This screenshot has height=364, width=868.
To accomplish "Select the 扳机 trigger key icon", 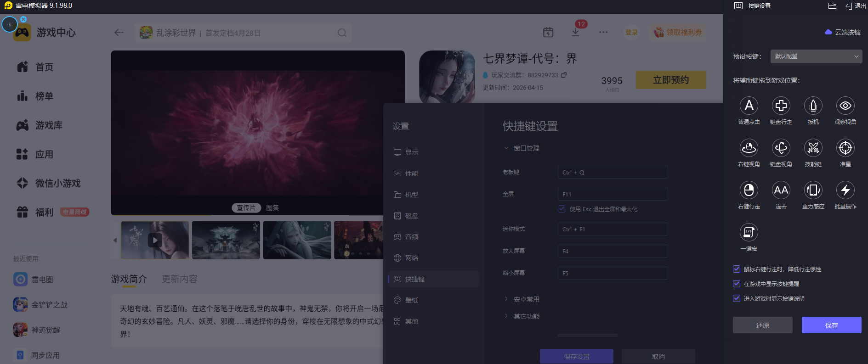I will tap(813, 106).
